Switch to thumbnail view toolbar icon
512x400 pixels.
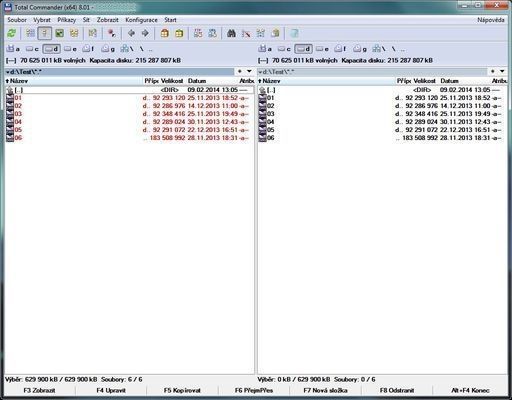[x=60, y=33]
